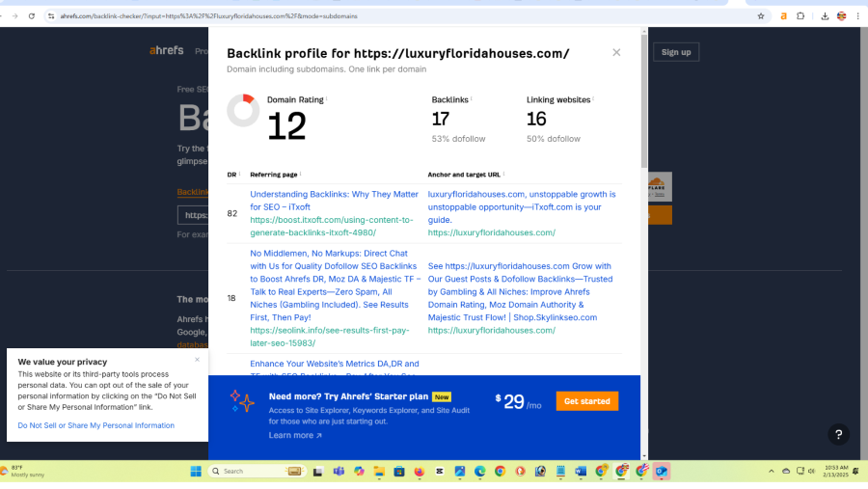Open Microsoft Word from taskbar
Image resolution: width=868 pixels, height=489 pixels.
pos(581,472)
